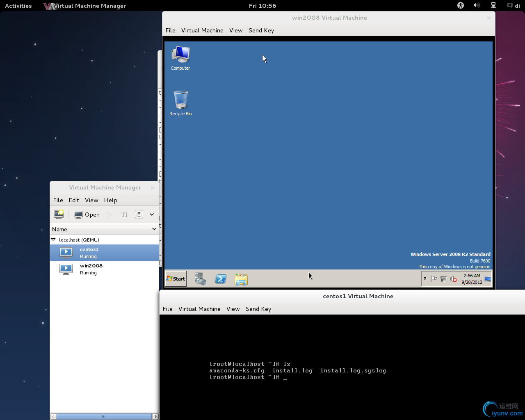This screenshot has width=525, height=420.
Task: Click the scrollbar right arrow in VM list
Action: [155, 416]
